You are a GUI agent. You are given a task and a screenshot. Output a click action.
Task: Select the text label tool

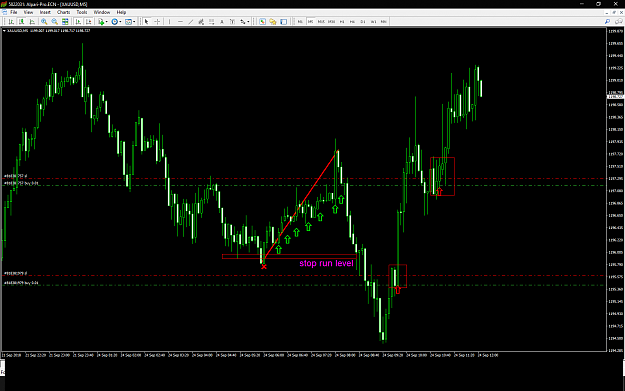pos(232,22)
